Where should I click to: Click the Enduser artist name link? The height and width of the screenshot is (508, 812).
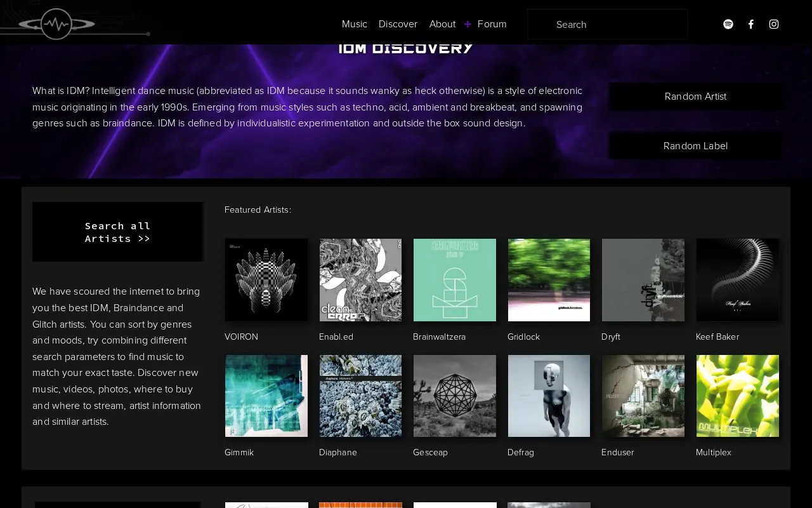[x=618, y=452]
